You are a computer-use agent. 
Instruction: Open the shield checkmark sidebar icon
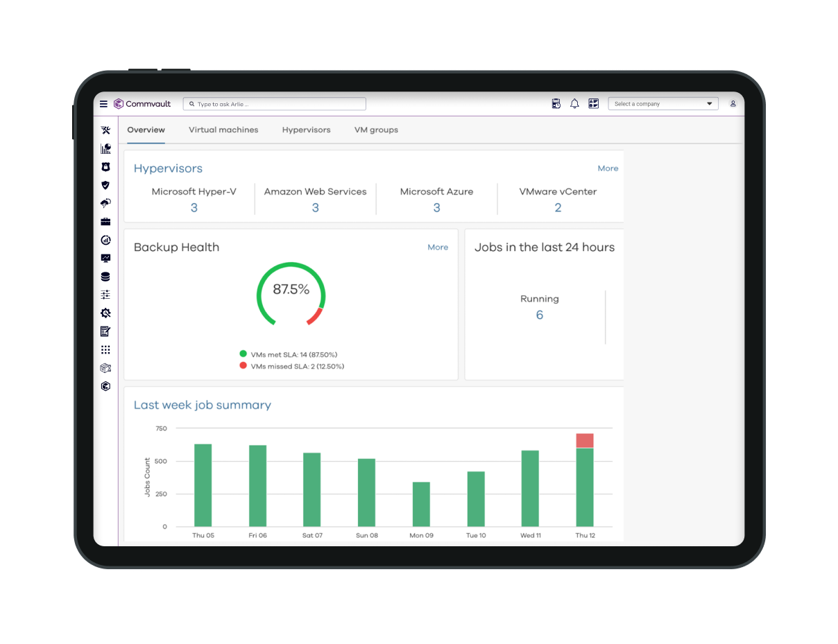point(105,185)
